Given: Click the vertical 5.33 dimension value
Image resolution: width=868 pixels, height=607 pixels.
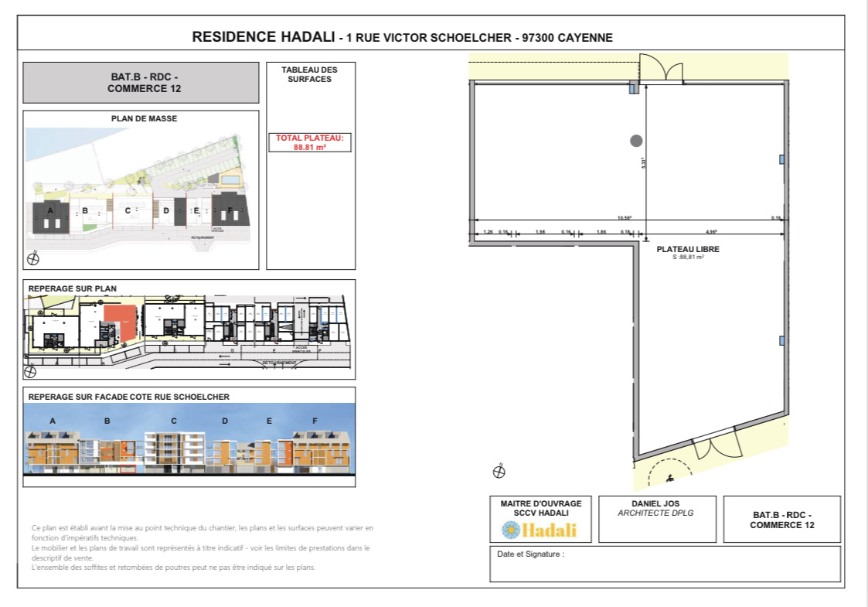Looking at the screenshot, I should [x=643, y=163].
